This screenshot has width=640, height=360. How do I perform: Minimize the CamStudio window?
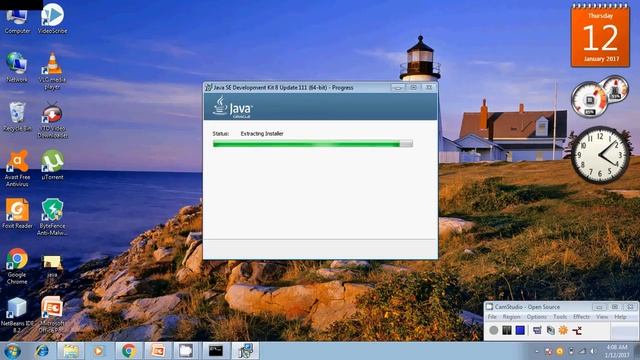(x=599, y=307)
